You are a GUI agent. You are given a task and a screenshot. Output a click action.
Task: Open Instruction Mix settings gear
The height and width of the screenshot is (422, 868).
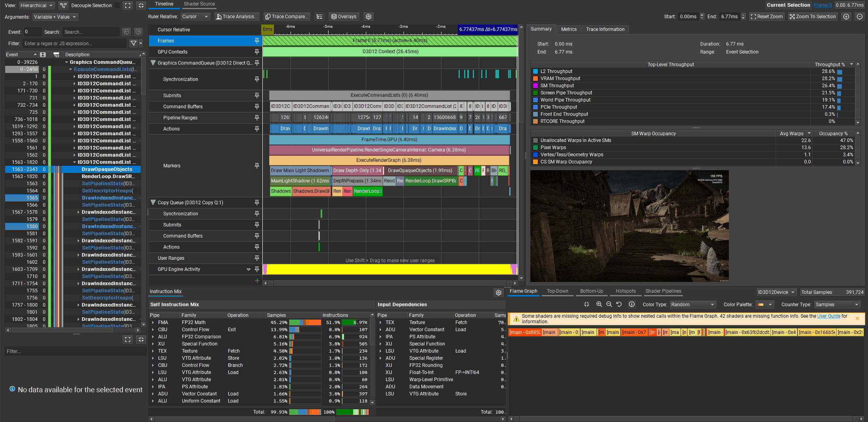pyautogui.click(x=499, y=293)
